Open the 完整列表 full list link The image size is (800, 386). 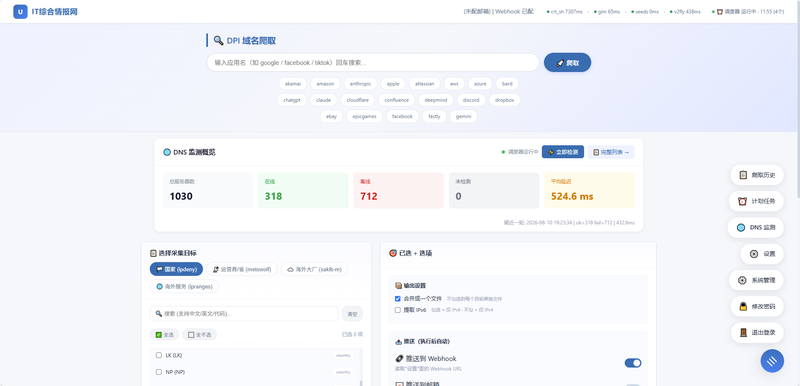pos(611,152)
